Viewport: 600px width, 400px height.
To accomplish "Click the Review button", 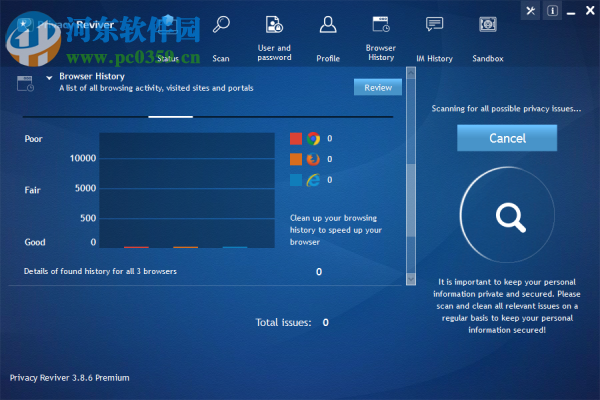I will [x=378, y=87].
